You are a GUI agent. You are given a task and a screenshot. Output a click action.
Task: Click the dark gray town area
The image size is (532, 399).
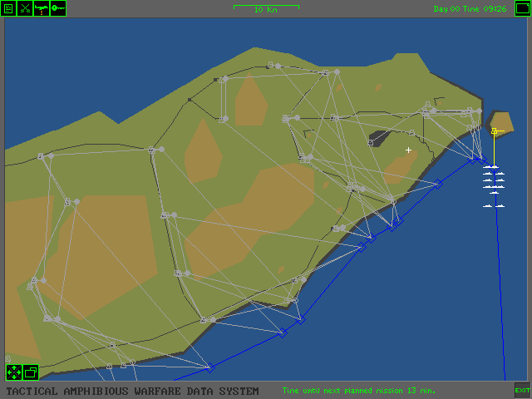point(378,138)
